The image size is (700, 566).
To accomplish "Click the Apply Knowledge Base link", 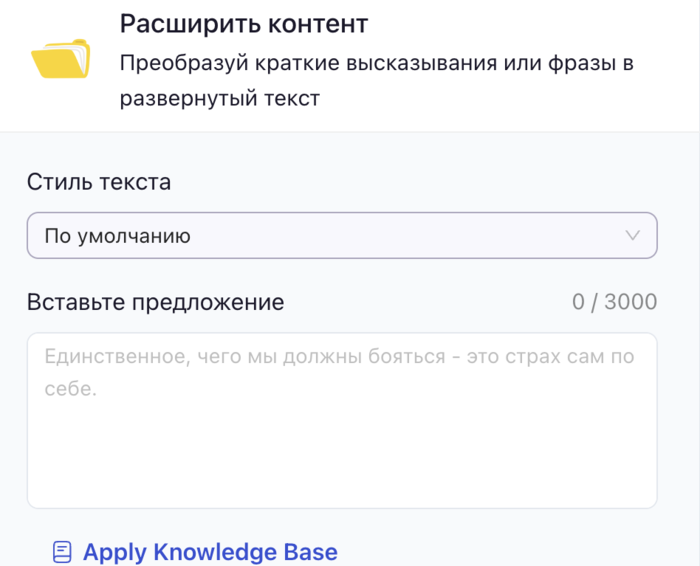I will 210,552.
